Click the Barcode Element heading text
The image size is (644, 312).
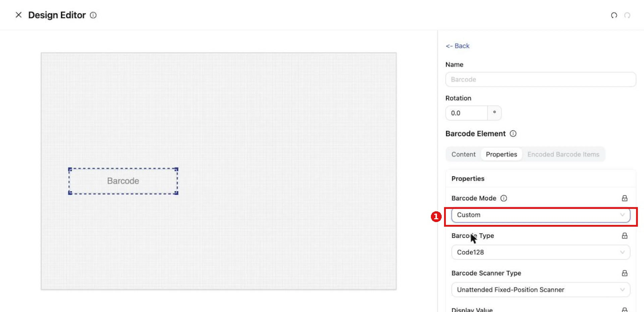(x=475, y=134)
